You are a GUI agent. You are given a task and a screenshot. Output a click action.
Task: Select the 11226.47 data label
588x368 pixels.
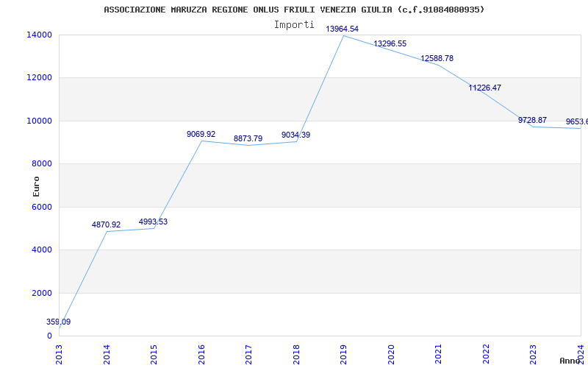(x=485, y=88)
